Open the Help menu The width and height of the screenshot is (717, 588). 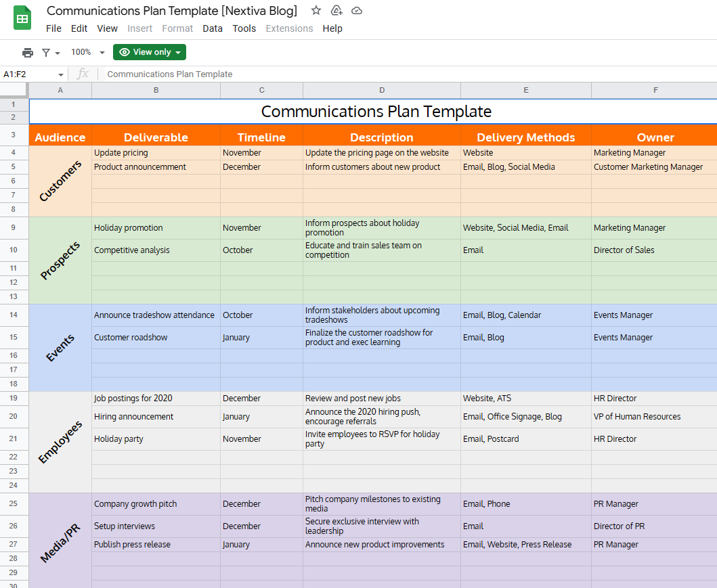332,28
